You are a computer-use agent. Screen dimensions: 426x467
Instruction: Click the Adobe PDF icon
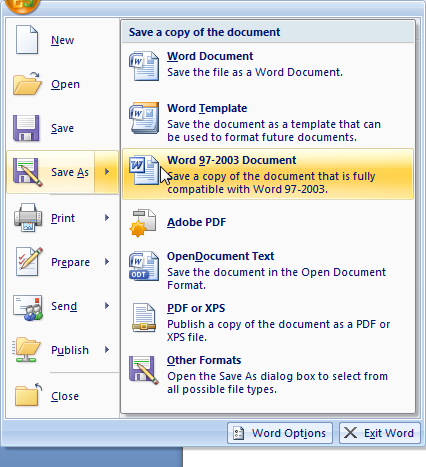[143, 223]
